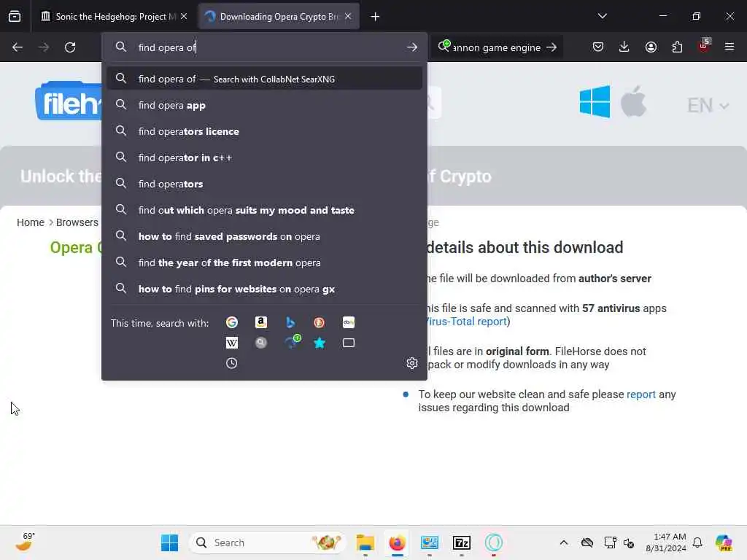Open the notification bell in system tray
The image size is (747, 560).
(x=697, y=542)
